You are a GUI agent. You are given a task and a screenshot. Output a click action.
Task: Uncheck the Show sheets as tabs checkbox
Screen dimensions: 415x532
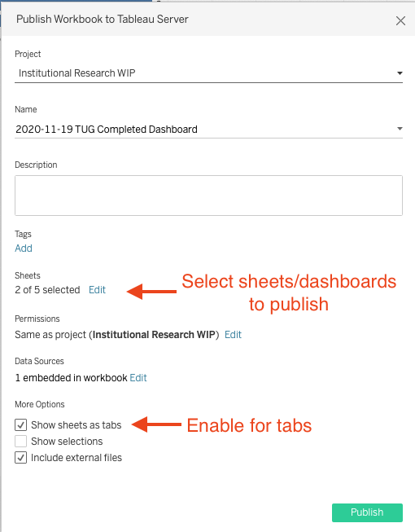click(x=20, y=424)
